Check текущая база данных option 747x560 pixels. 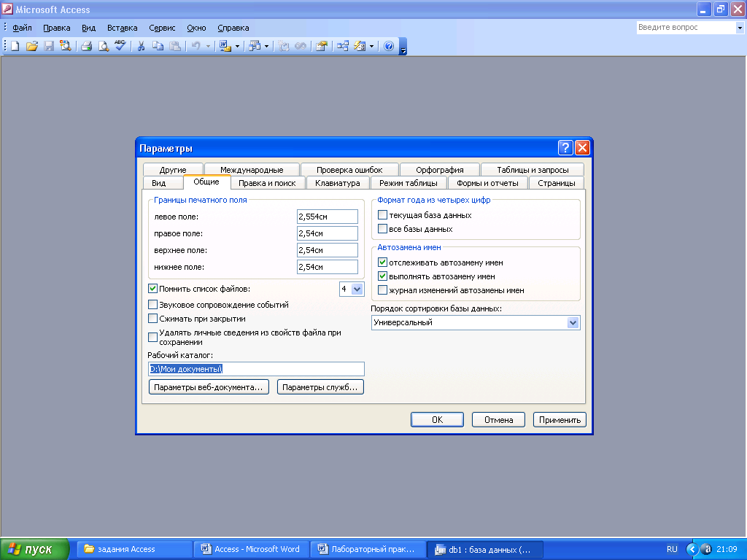click(x=382, y=215)
